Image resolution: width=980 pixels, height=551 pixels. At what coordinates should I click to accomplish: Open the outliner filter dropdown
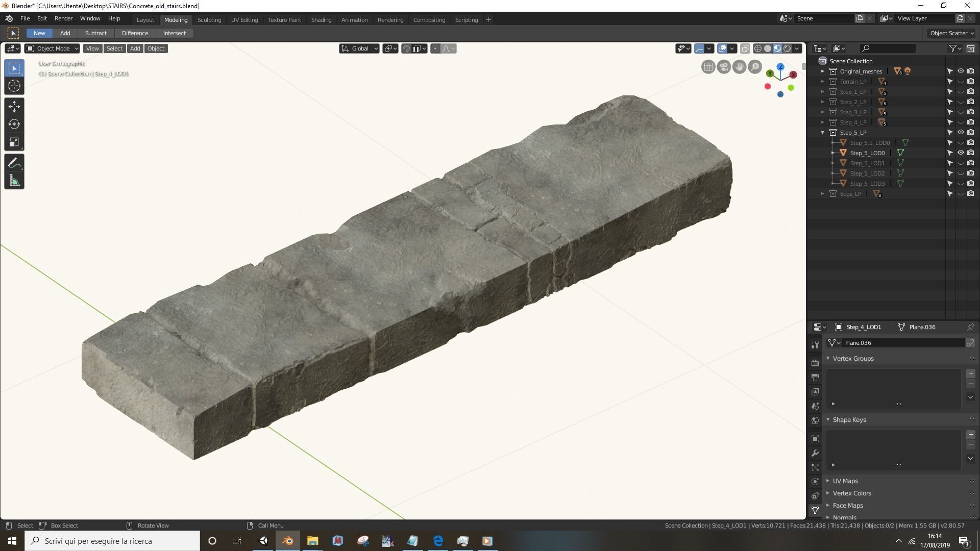(955, 48)
